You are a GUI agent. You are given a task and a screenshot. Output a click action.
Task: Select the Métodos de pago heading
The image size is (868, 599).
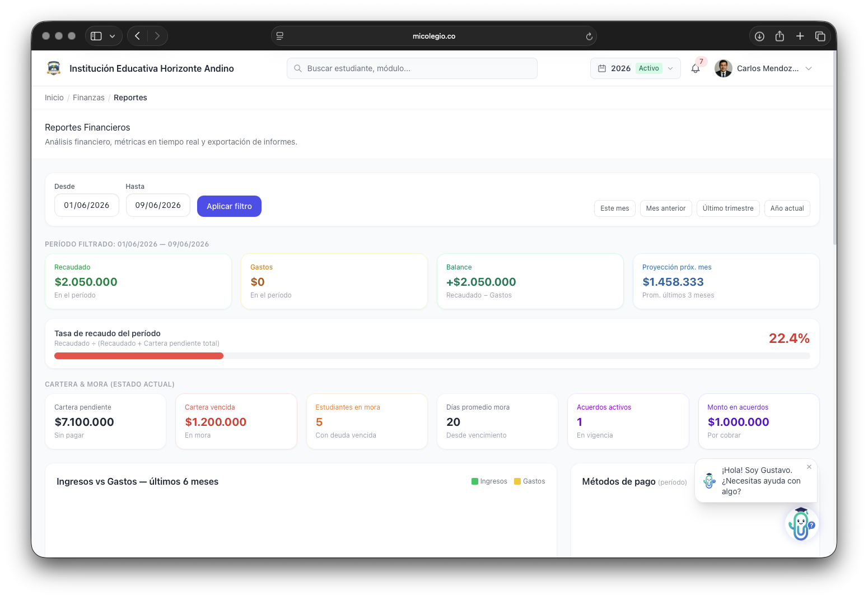(x=619, y=481)
